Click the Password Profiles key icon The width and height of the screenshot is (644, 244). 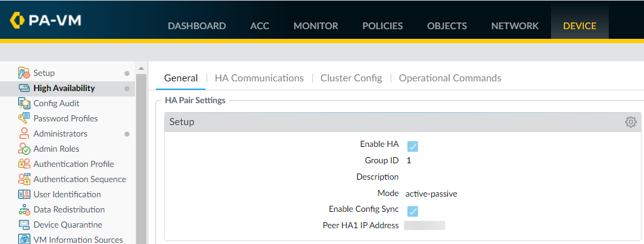(x=24, y=118)
